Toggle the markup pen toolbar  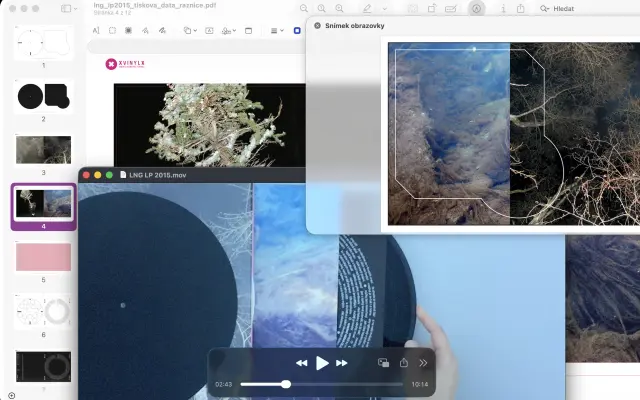368,8
